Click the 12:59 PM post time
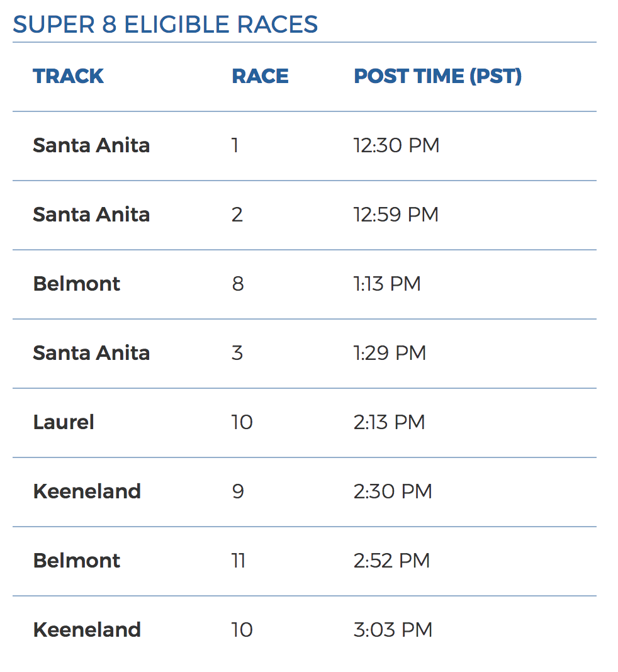This screenshot has width=618, height=672. click(396, 215)
